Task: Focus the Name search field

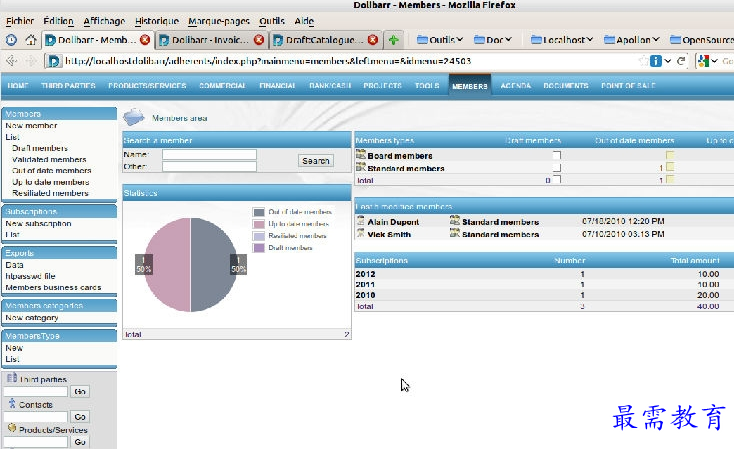Action: pyautogui.click(x=209, y=155)
